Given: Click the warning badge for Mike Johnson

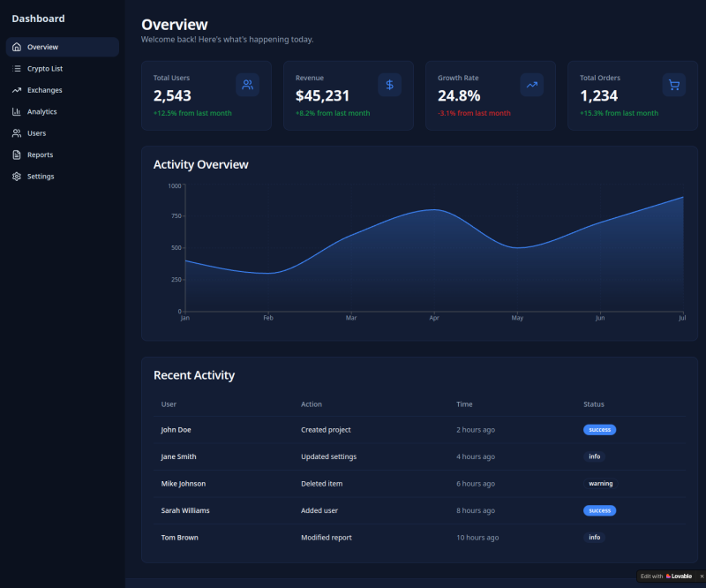Looking at the screenshot, I should click(601, 484).
